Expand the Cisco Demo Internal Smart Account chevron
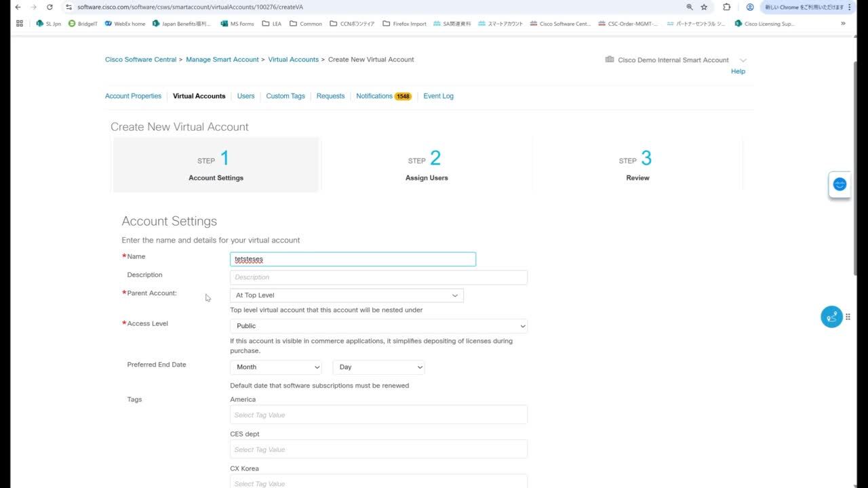This screenshot has width=868, height=488. pos(743,60)
